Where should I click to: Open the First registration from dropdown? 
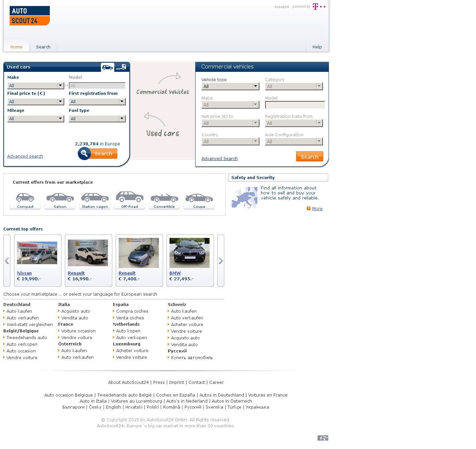97,102
